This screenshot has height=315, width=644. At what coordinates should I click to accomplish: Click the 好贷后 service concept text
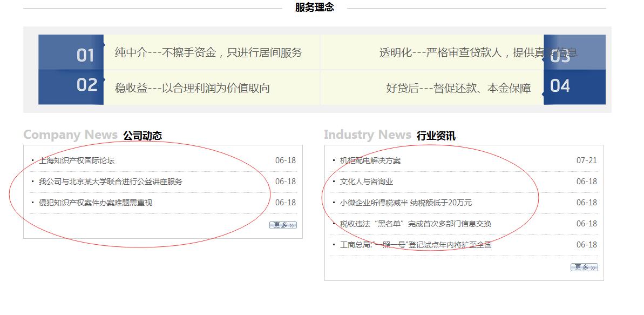[x=458, y=88]
